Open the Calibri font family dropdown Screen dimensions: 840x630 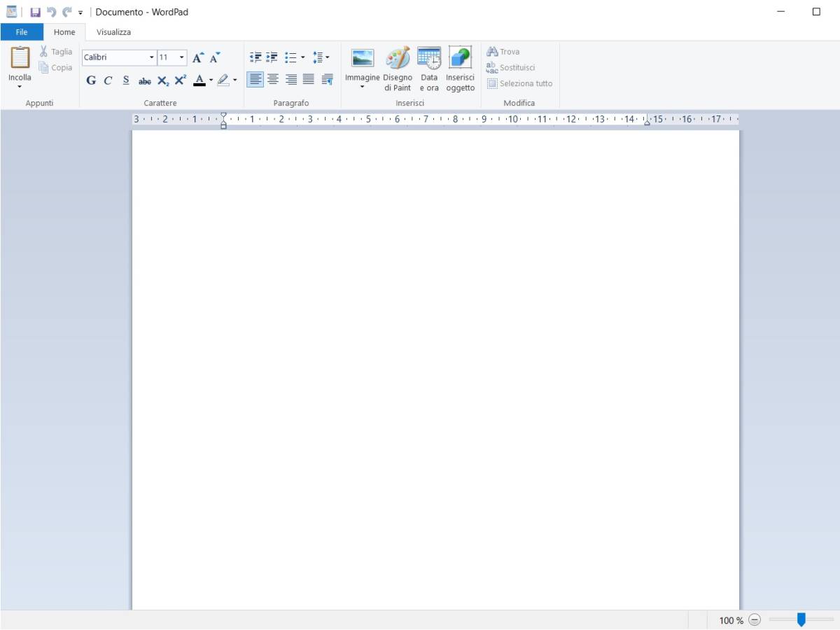[x=152, y=57]
